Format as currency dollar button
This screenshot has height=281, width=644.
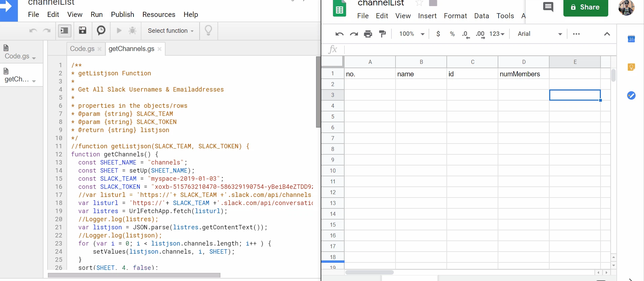click(438, 34)
